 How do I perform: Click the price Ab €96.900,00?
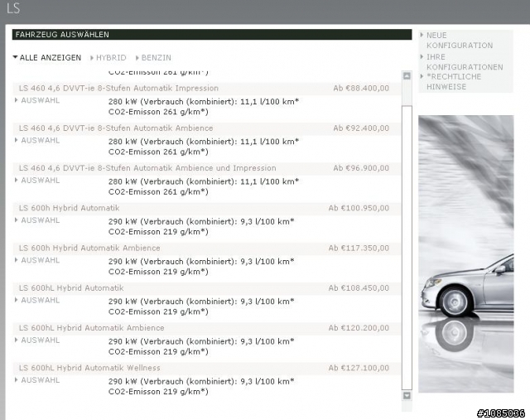pyautogui.click(x=361, y=168)
